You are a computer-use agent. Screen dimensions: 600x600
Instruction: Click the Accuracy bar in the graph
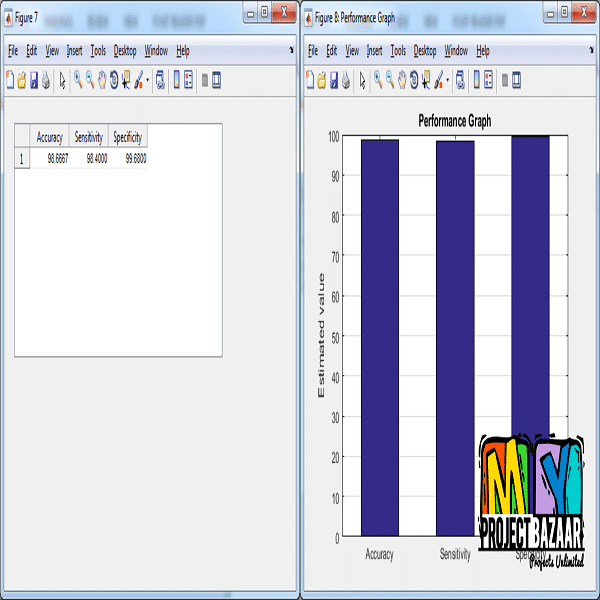(380, 340)
